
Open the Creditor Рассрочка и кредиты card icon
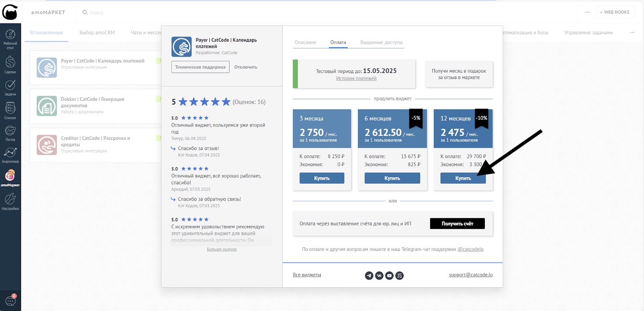pos(47,145)
